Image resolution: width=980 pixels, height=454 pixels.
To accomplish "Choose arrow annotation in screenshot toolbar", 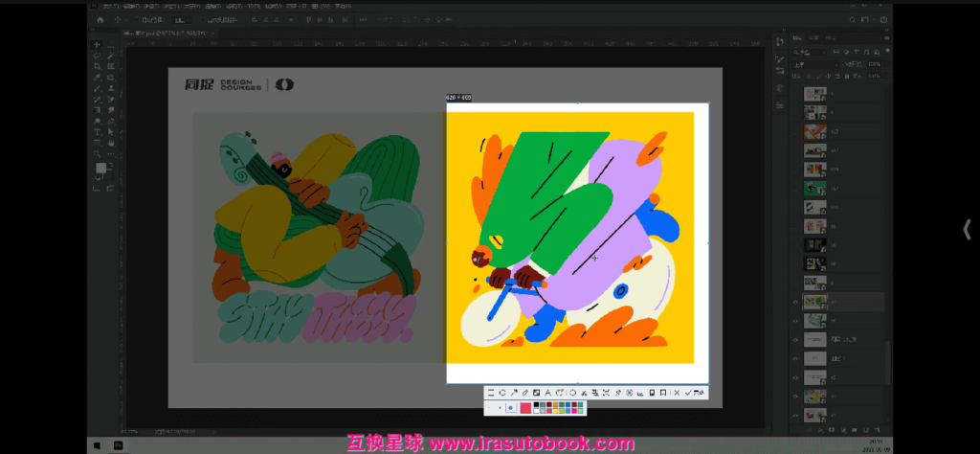I will click(x=514, y=393).
